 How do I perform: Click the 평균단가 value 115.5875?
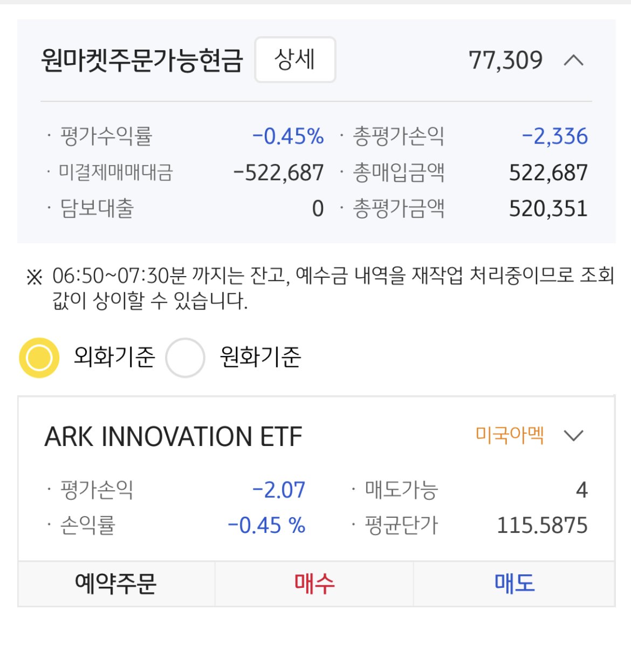(542, 525)
